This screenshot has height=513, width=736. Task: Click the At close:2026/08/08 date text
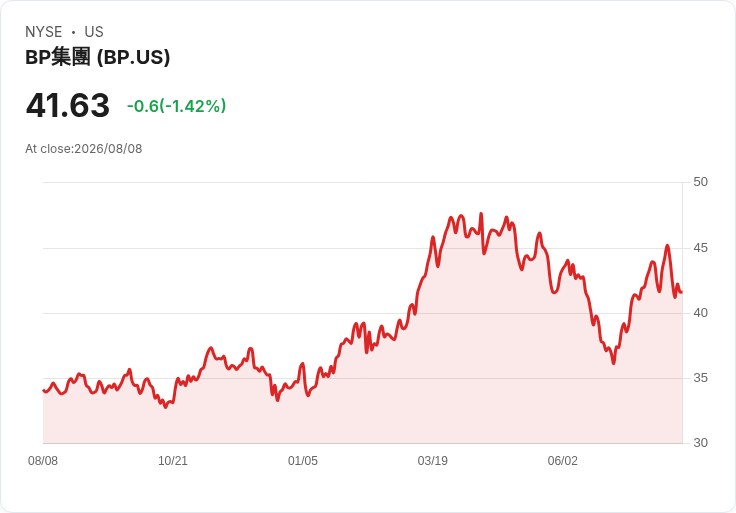[84, 149]
